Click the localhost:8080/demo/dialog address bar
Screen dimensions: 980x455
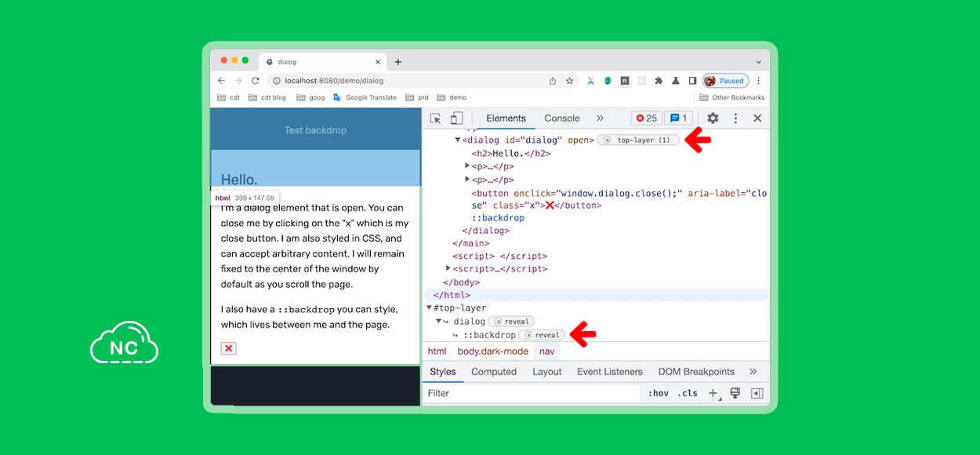point(424,81)
